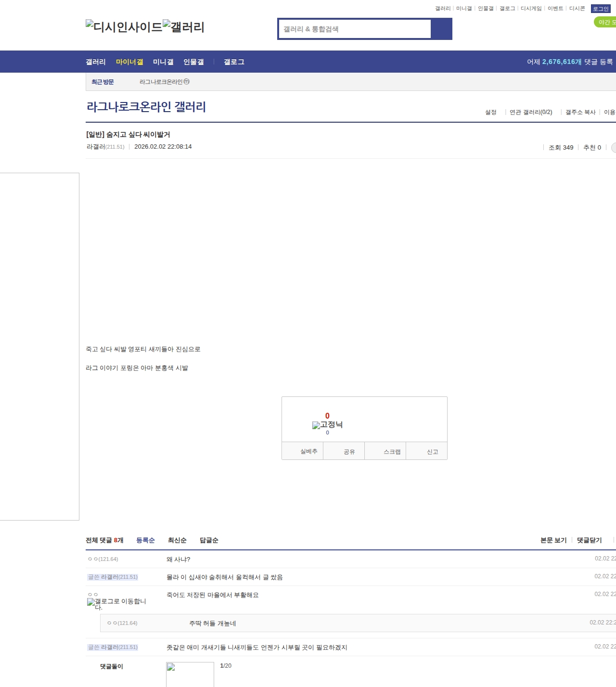Sort comments by 최신순
This screenshot has height=687, width=616.
177,540
